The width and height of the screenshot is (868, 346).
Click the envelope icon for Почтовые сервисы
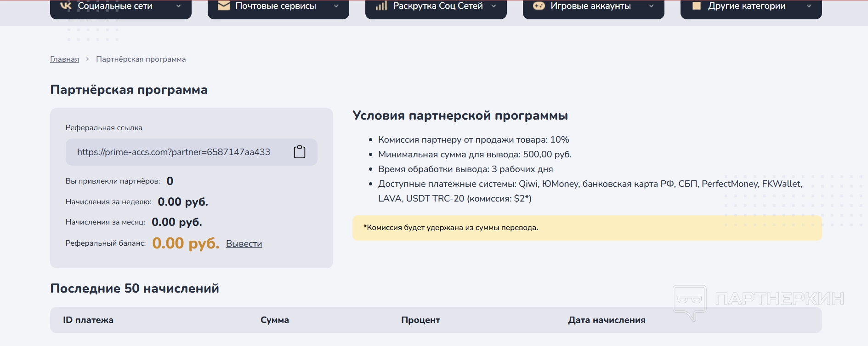click(224, 6)
